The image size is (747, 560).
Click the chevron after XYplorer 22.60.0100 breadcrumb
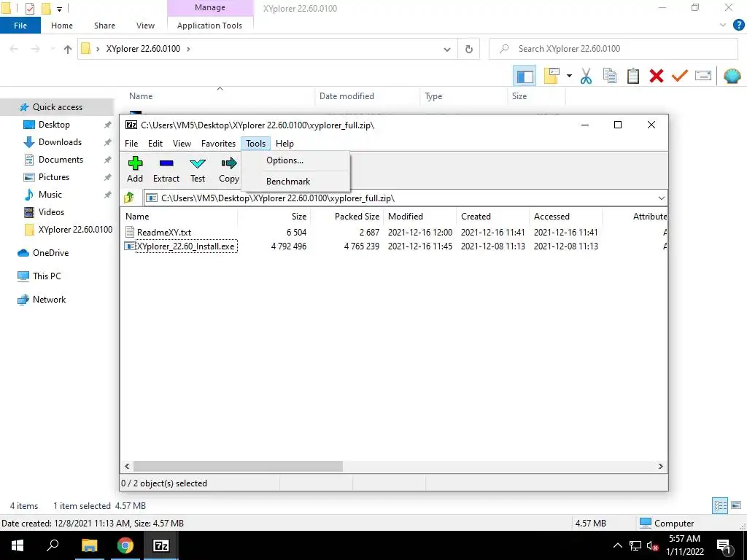coord(188,49)
